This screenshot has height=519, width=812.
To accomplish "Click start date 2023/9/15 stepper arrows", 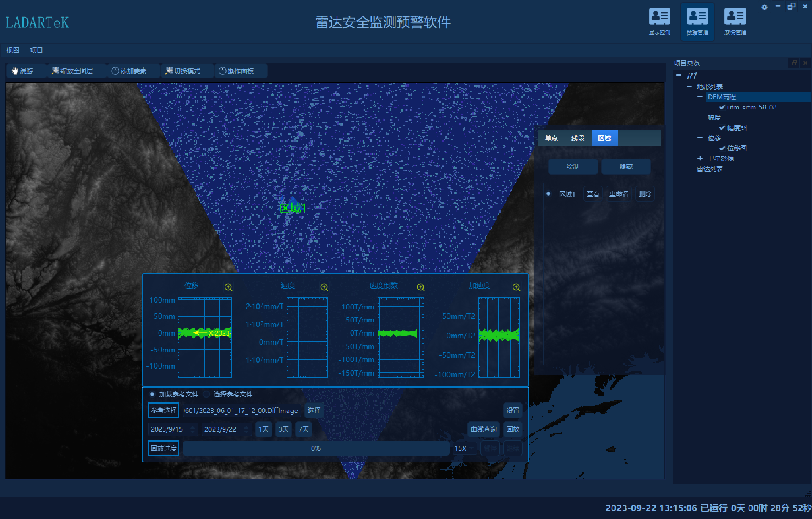I will [x=193, y=429].
